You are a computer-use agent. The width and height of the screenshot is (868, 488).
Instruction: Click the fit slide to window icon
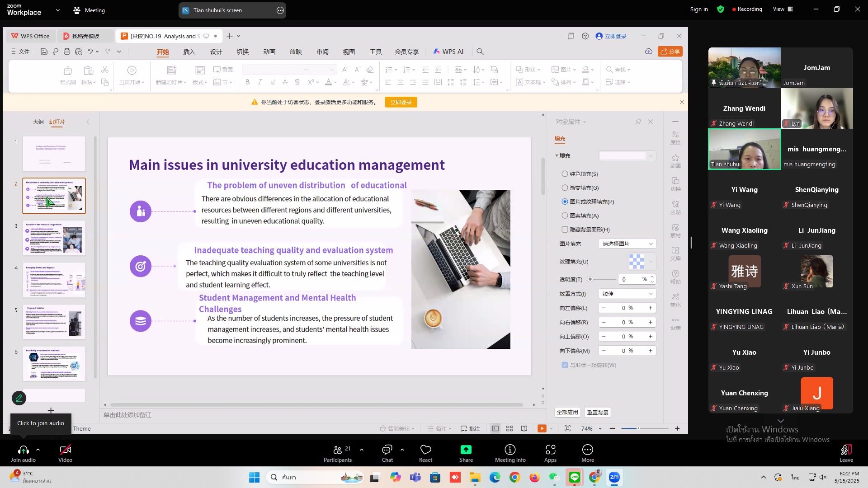tap(567, 428)
